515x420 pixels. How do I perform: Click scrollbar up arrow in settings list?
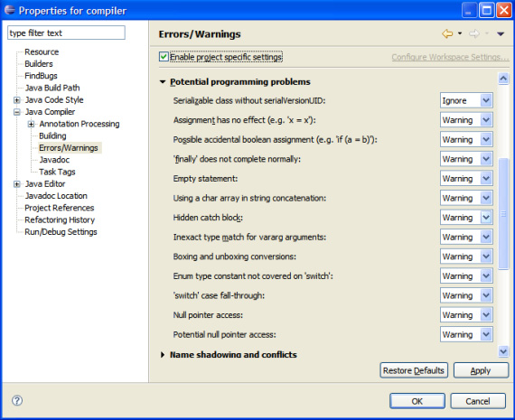coord(503,79)
